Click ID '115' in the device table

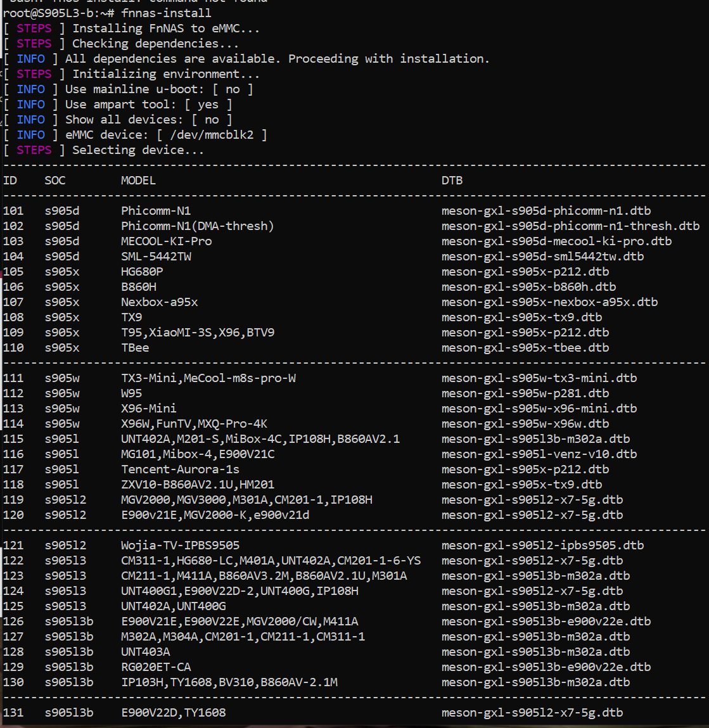point(13,439)
